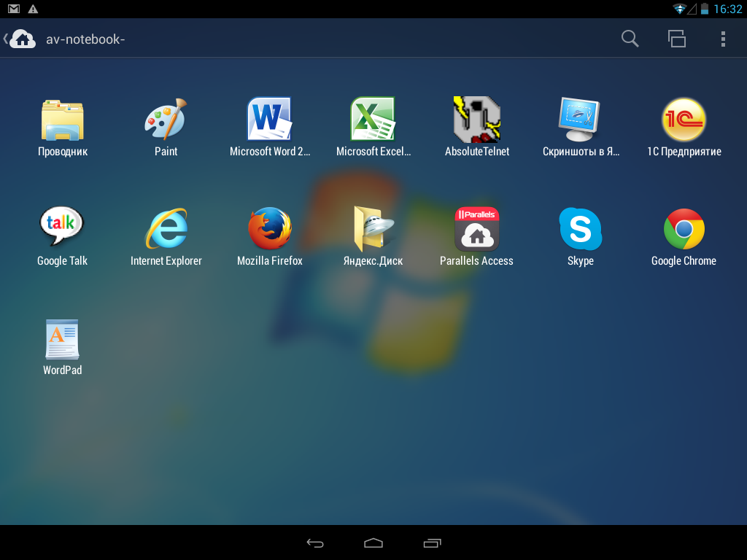
Task: Tap the Android back navigation button
Action: tap(315, 542)
